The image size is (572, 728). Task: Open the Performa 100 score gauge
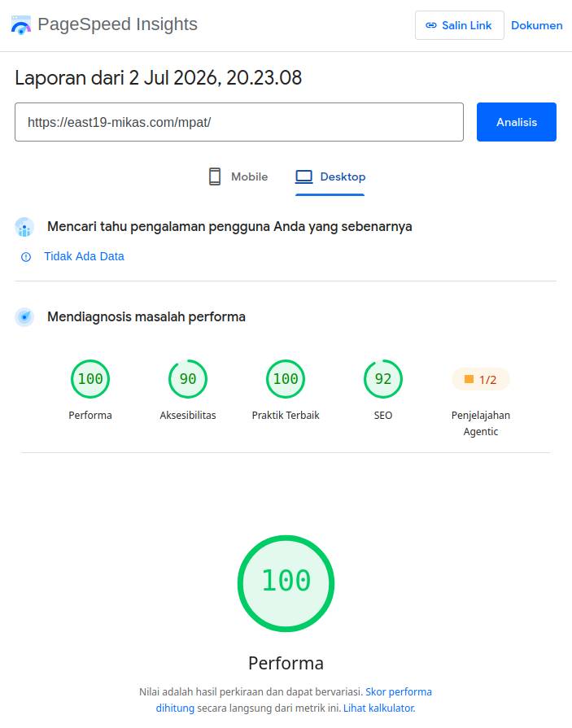point(90,379)
